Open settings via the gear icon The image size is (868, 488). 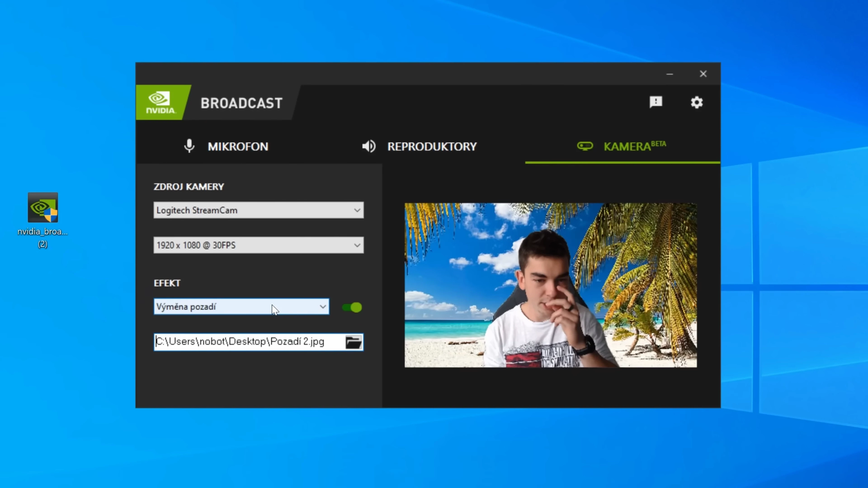696,102
